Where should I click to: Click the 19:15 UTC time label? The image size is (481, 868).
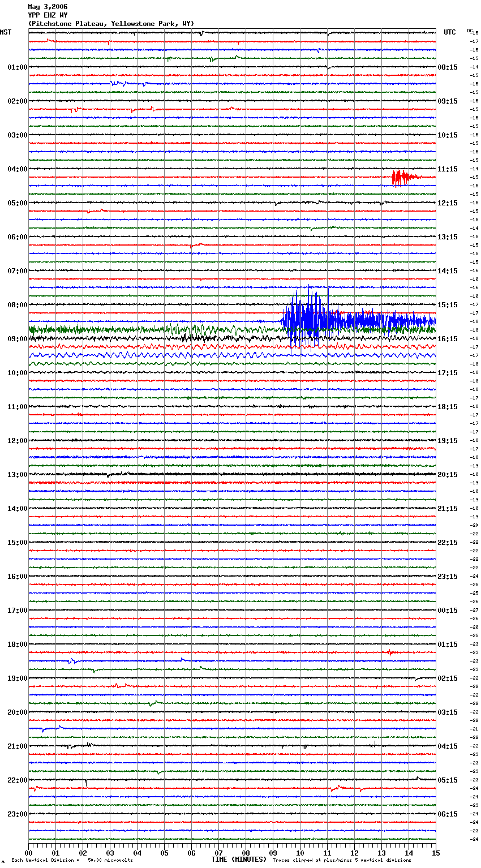[x=448, y=441]
